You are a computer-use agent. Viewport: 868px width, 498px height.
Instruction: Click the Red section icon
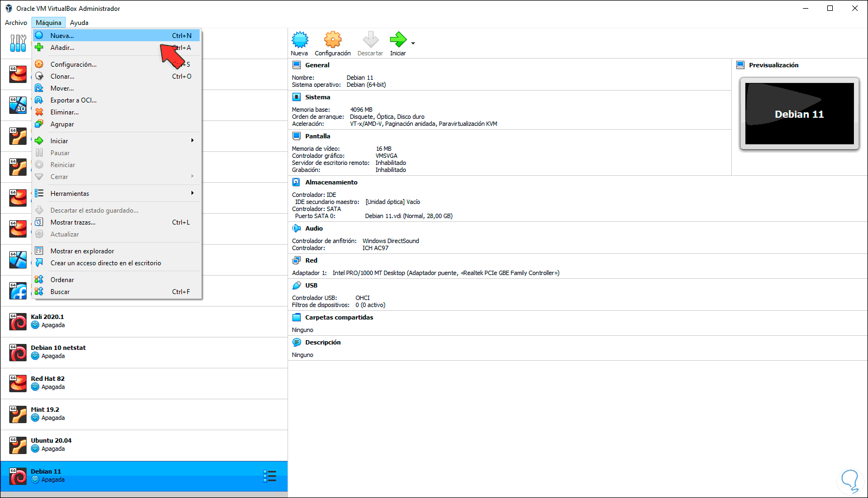click(x=297, y=260)
